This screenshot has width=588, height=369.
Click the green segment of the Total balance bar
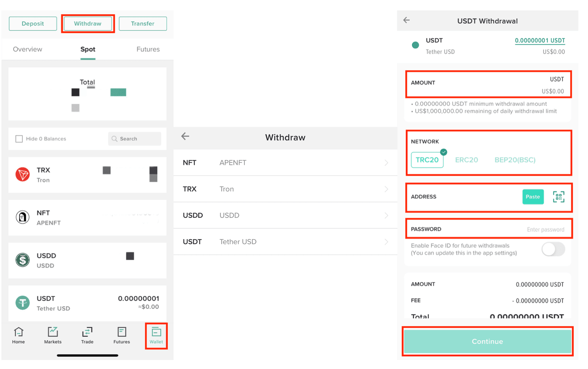click(x=118, y=92)
